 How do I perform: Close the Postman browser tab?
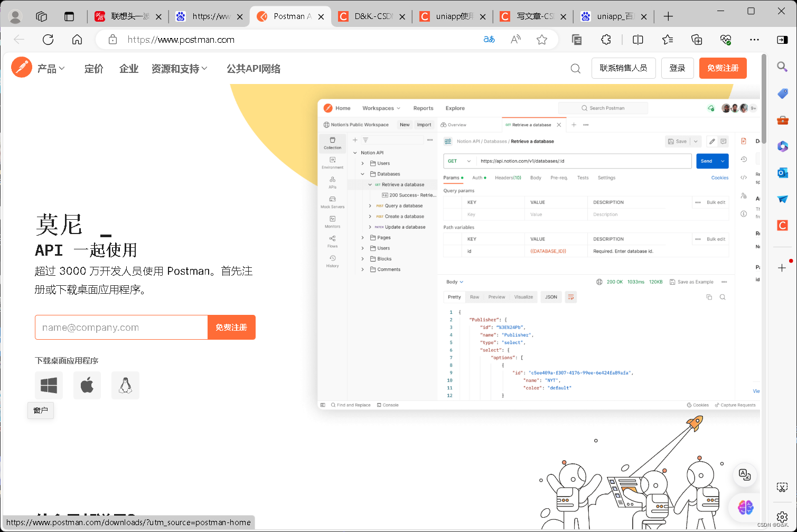click(321, 17)
